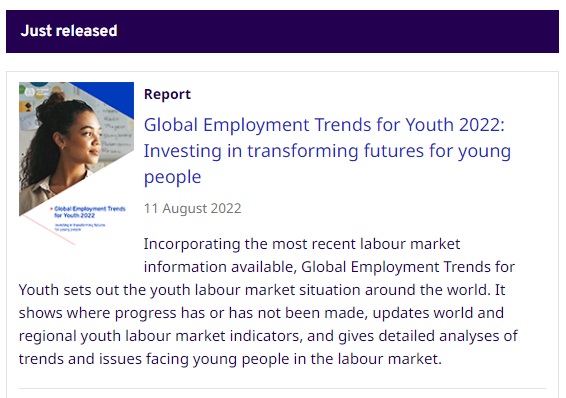Viewport: 566px width, 398px height.
Task: Click the report cover thumbnail image
Action: pyautogui.click(x=76, y=164)
